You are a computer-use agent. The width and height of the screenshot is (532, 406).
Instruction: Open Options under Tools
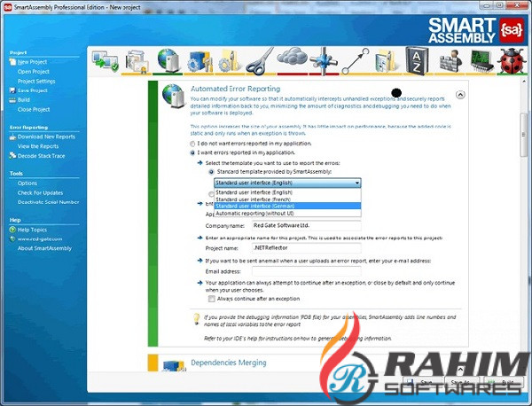[27, 183]
